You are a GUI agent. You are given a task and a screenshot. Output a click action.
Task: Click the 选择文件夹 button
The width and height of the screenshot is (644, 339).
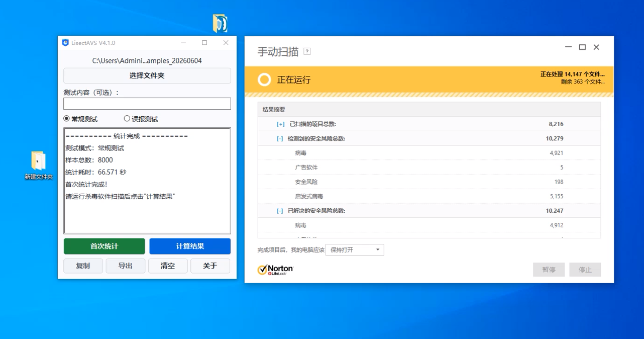(147, 75)
